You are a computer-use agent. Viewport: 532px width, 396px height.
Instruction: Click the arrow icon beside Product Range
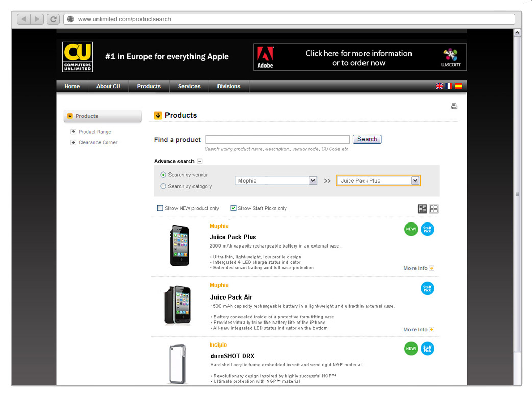point(73,132)
